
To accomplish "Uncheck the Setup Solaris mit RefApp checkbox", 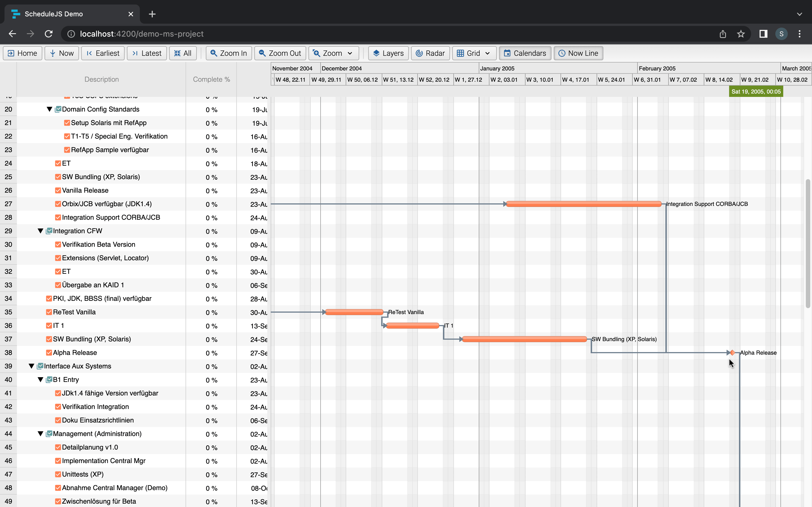I will 67,123.
